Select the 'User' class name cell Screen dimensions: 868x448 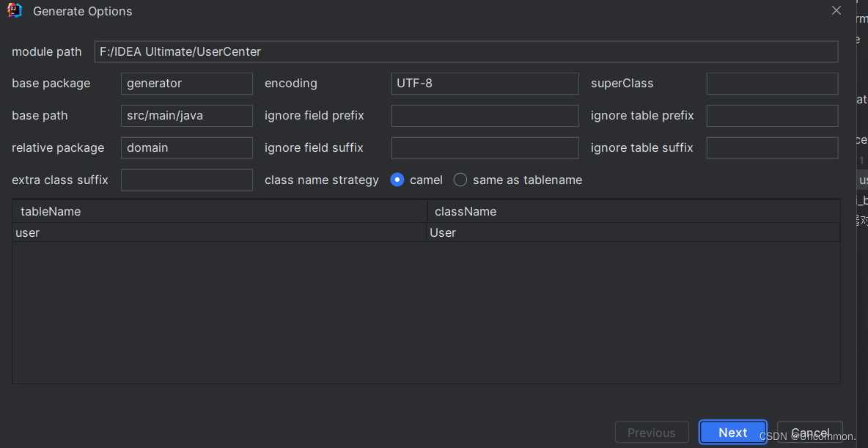[x=633, y=232]
